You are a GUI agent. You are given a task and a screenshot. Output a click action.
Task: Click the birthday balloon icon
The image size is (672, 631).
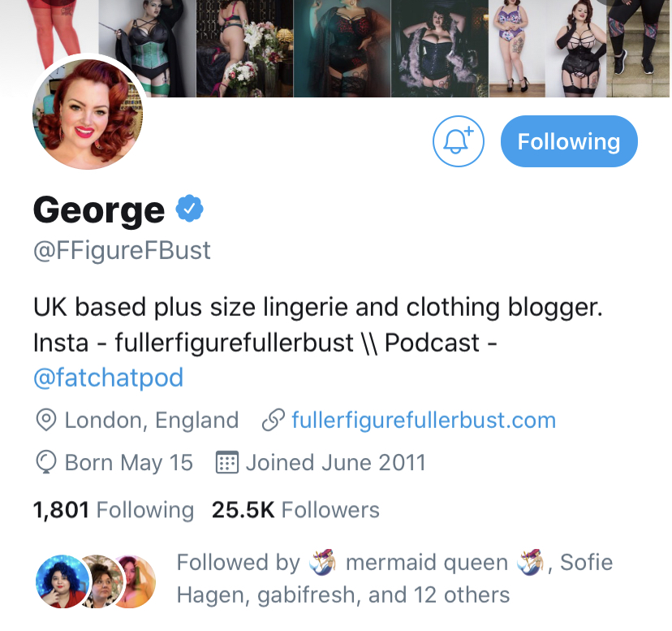tap(46, 462)
